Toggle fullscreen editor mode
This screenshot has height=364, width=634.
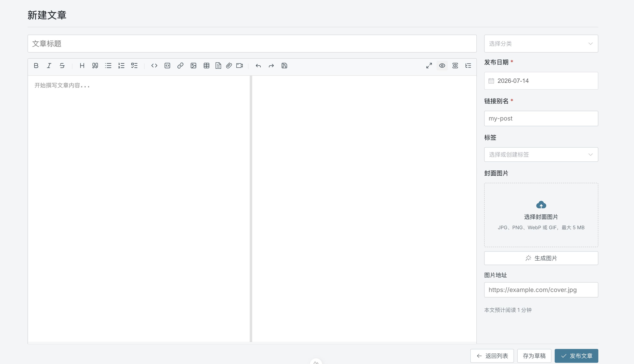[x=429, y=66]
